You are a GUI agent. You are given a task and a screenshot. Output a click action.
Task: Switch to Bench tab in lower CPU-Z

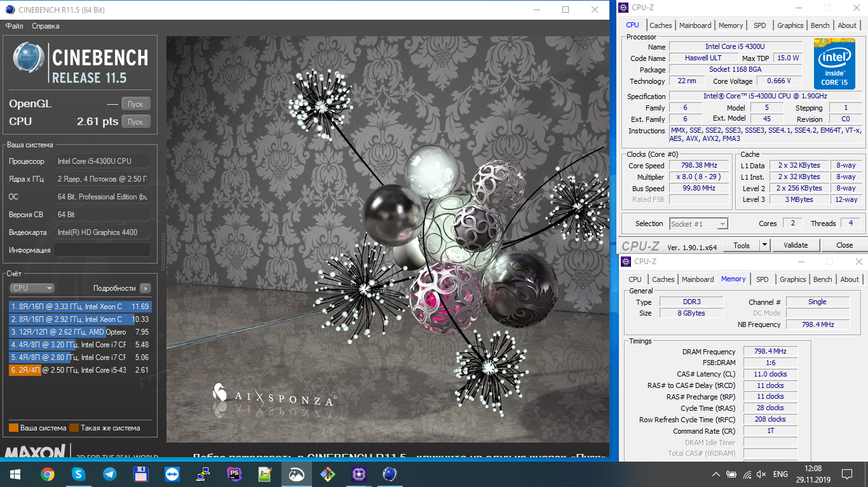pyautogui.click(x=823, y=279)
